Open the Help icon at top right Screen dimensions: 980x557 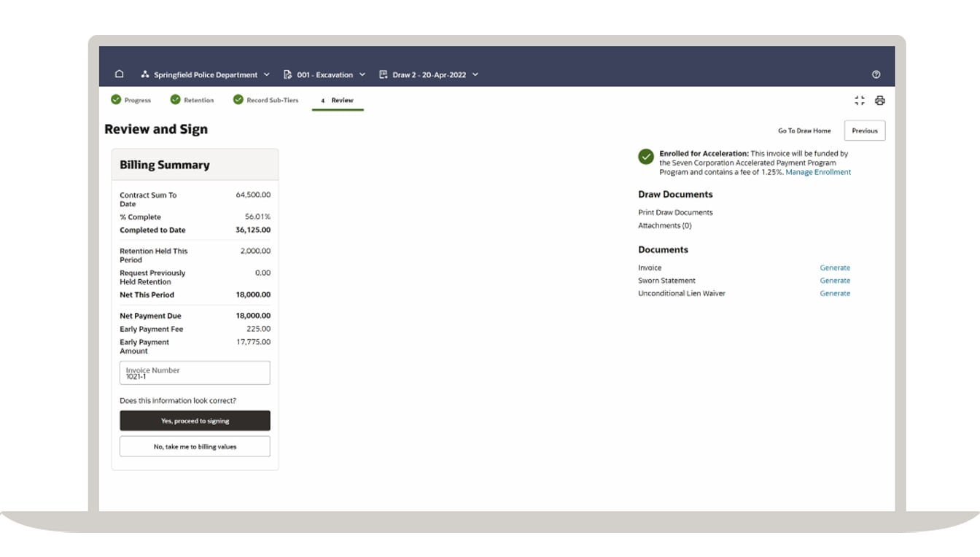point(876,74)
